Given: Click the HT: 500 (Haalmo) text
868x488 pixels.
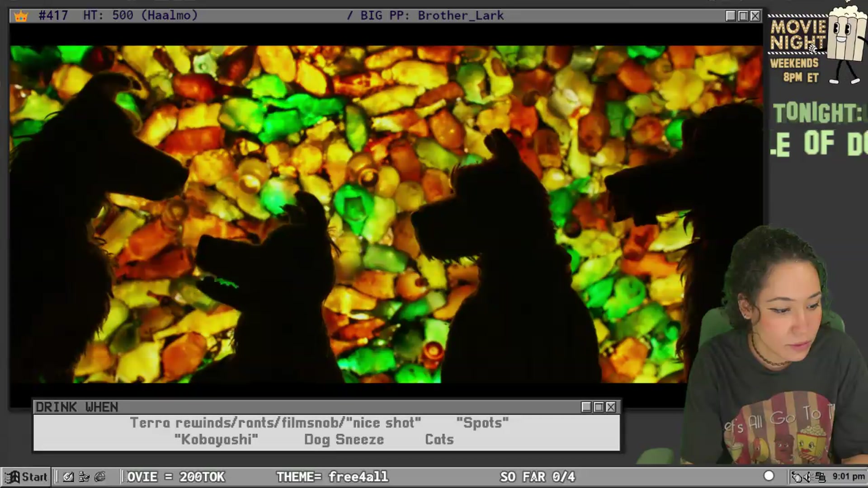Looking at the screenshot, I should (141, 15).
